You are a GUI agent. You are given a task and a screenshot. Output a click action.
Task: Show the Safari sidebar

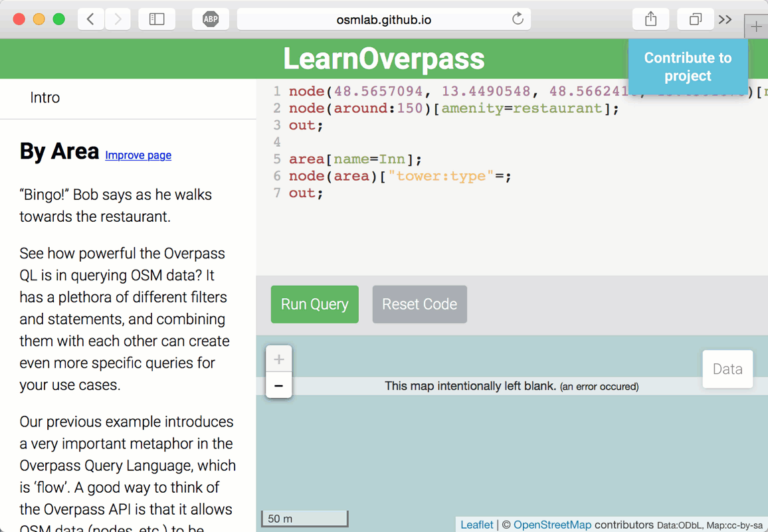tap(157, 20)
